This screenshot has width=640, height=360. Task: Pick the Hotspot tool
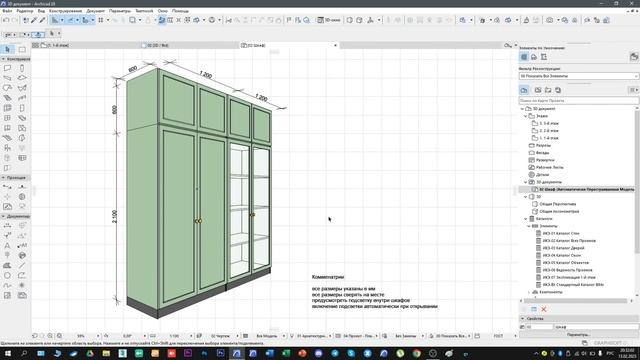[22, 285]
